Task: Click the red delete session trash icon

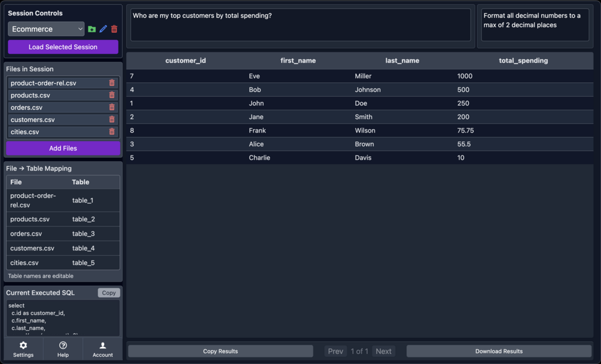Action: tap(114, 29)
